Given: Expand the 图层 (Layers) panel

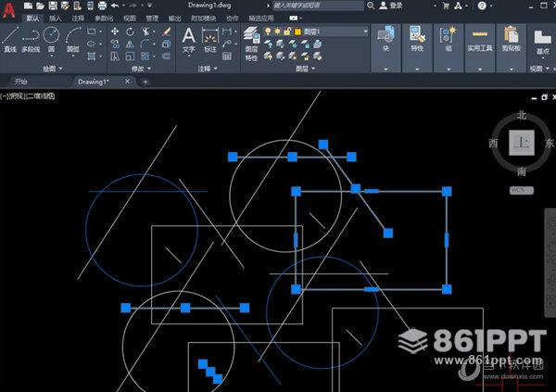Looking at the screenshot, I should [x=305, y=69].
